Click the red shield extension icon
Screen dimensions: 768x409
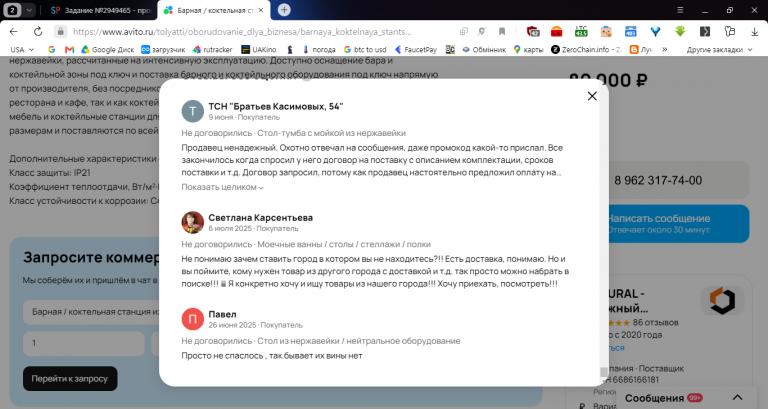coord(533,31)
